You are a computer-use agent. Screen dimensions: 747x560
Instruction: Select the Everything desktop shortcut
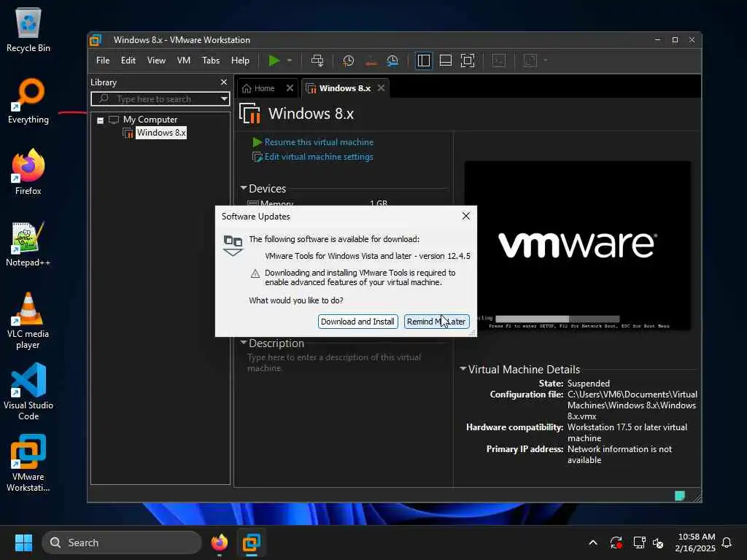[28, 101]
